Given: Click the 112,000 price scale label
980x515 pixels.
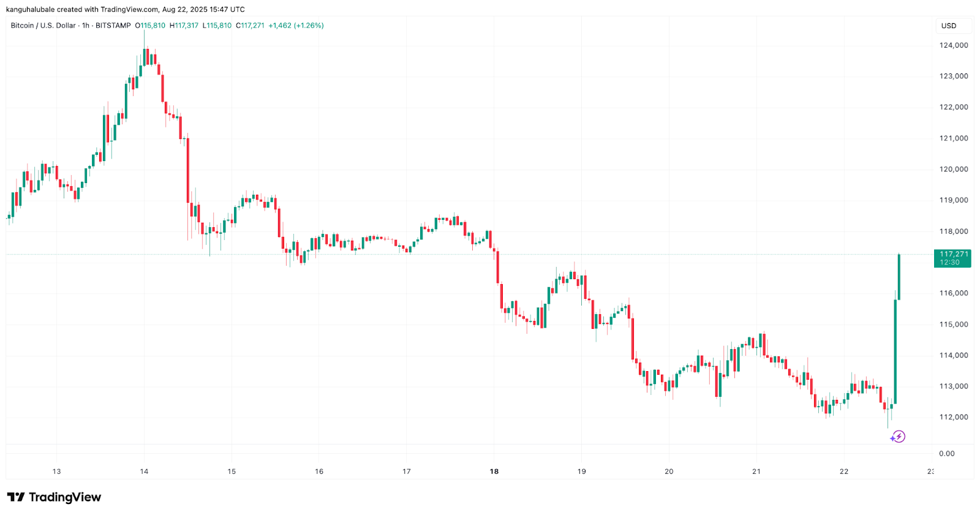Looking at the screenshot, I should [x=954, y=418].
